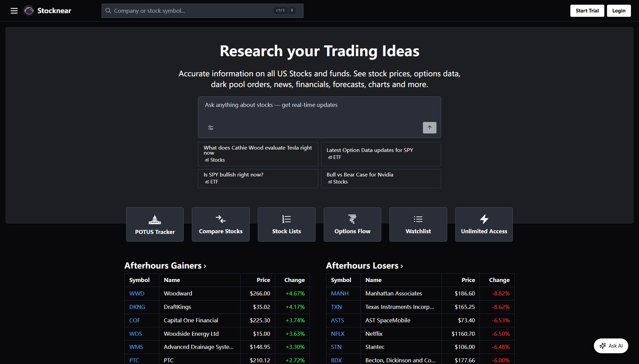Viewport: 639px width, 364px height.
Task: Click the Stocknear logo icon
Action: coord(29,11)
